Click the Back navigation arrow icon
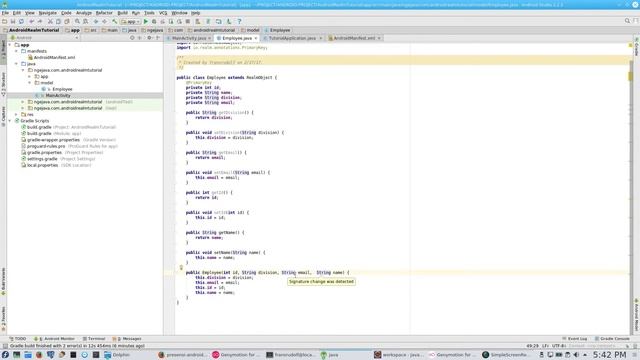Image resolution: width=640 pixels, height=360 pixels. [96, 21]
